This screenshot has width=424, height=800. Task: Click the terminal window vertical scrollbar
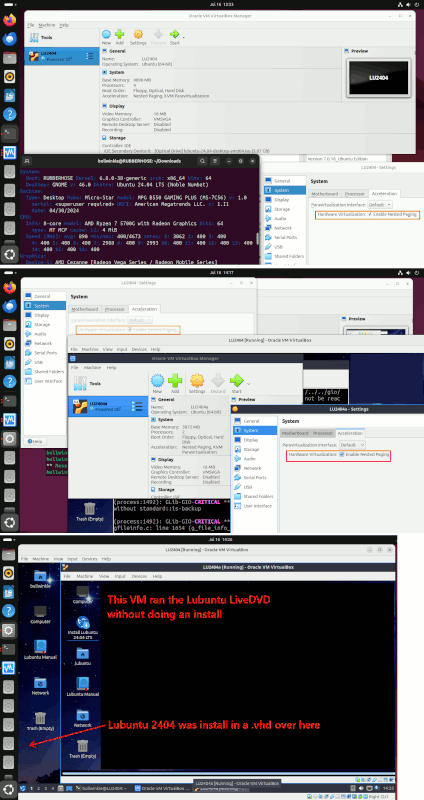tap(257, 240)
